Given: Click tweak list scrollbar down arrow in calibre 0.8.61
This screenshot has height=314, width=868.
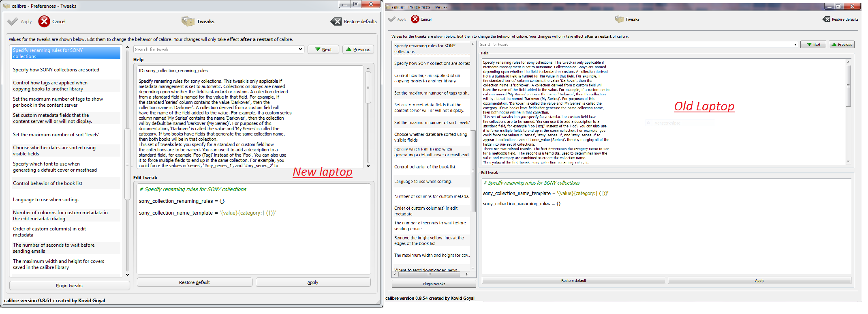Looking at the screenshot, I should coord(127,275).
